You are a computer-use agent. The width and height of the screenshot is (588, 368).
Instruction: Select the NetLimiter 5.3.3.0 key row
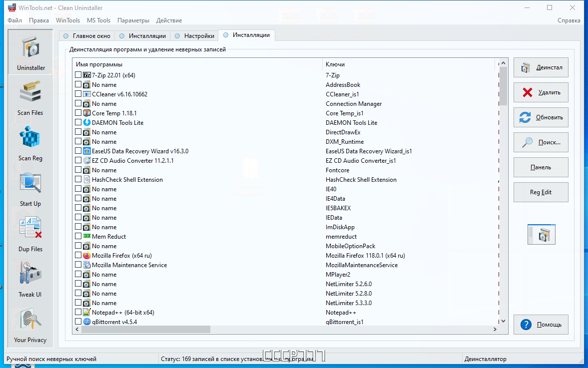(349, 303)
